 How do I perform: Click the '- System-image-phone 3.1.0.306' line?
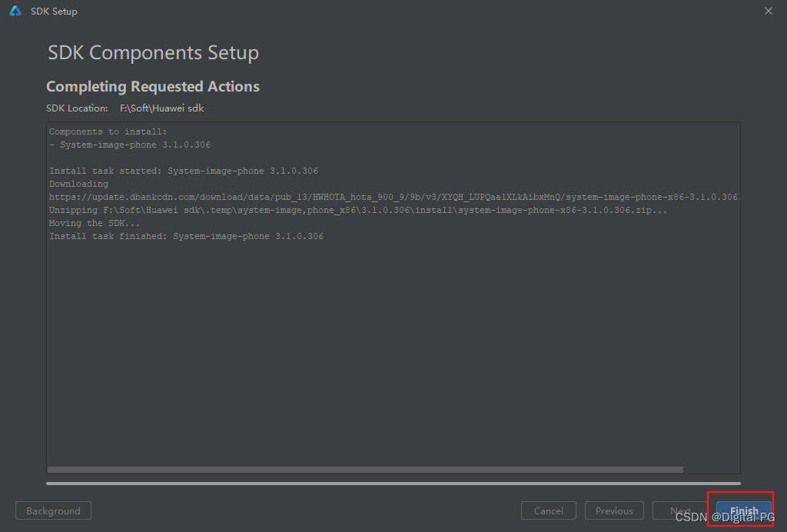(x=129, y=145)
